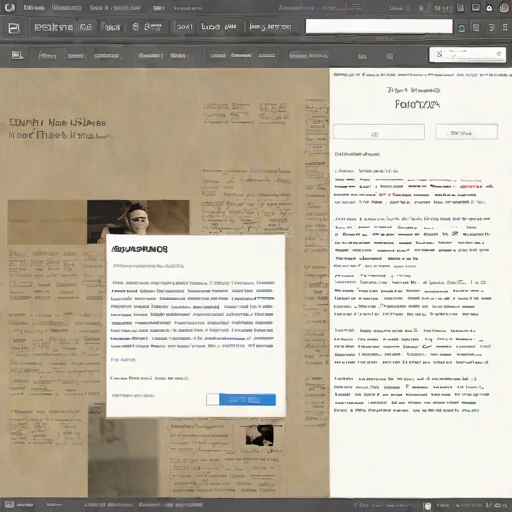Click the bell icon in the top bar
This screenshot has height=512, width=512.
[x=489, y=8]
